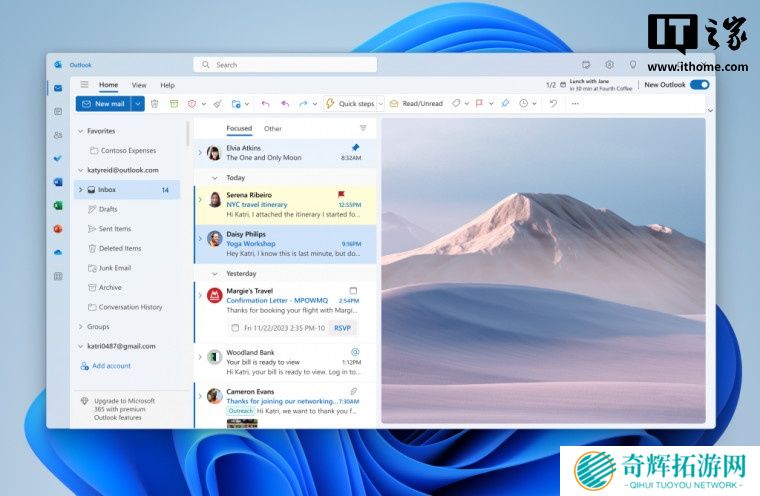Screen dimensions: 760x496
Task: Click the Add account link
Action: 111,366
